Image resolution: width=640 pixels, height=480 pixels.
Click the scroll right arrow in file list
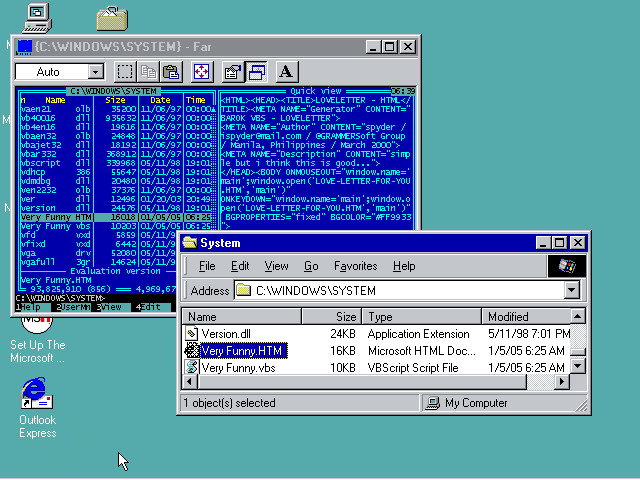coord(562,382)
